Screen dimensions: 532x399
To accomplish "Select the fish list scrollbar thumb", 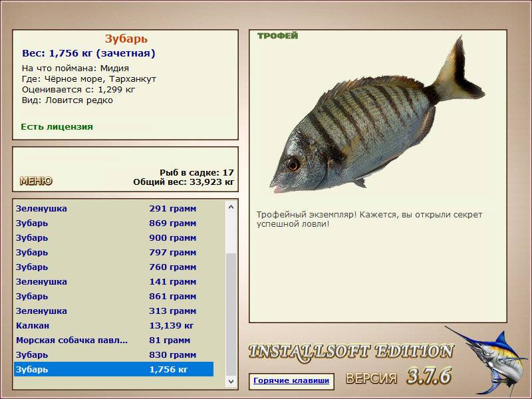I will click(x=231, y=314).
